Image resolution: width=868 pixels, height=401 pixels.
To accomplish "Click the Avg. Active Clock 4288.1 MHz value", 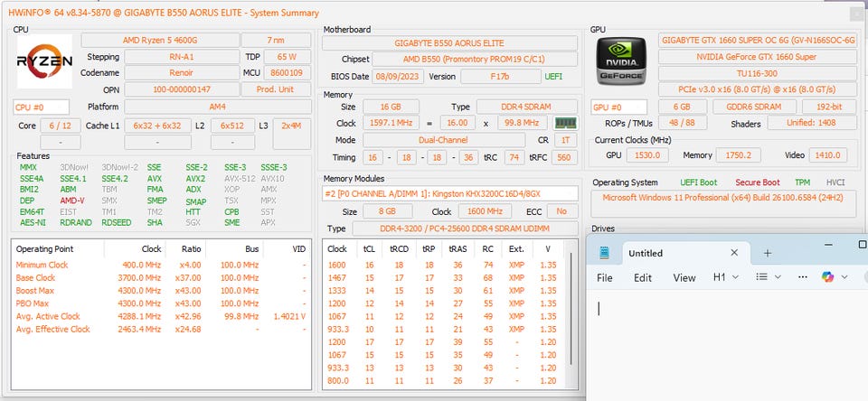I will 139,316.
